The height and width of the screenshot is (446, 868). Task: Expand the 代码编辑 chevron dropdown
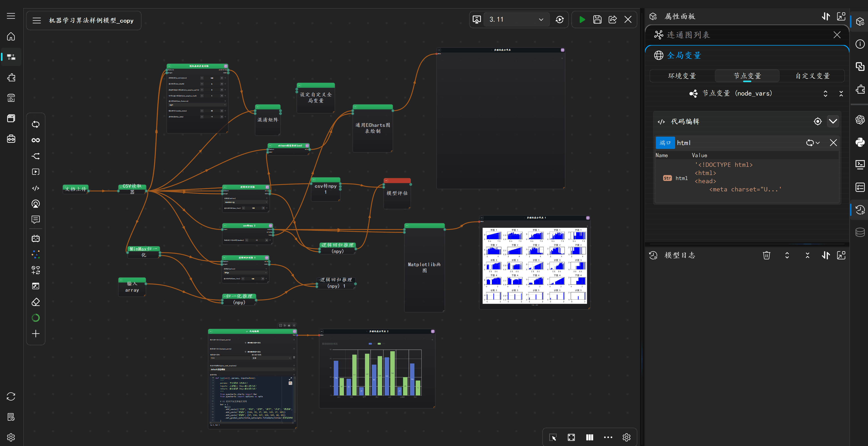[833, 121]
